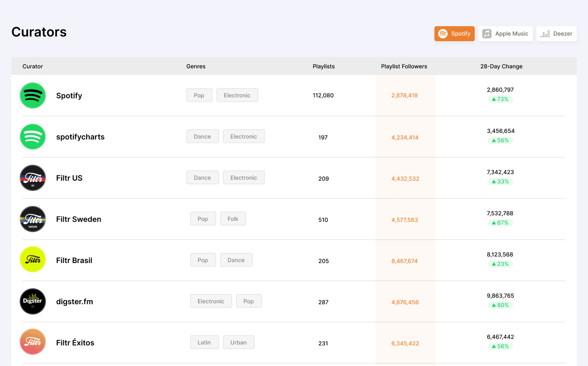
Task: Click the 56% badge in Filtr Éxitos row
Action: coord(500,346)
